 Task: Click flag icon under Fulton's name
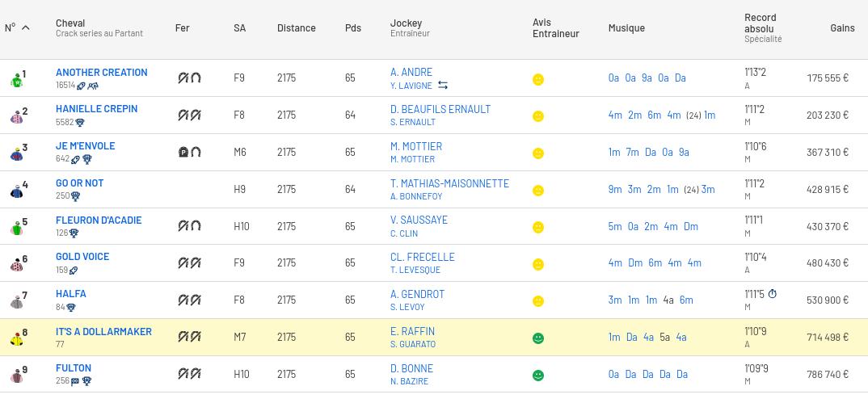click(x=75, y=381)
